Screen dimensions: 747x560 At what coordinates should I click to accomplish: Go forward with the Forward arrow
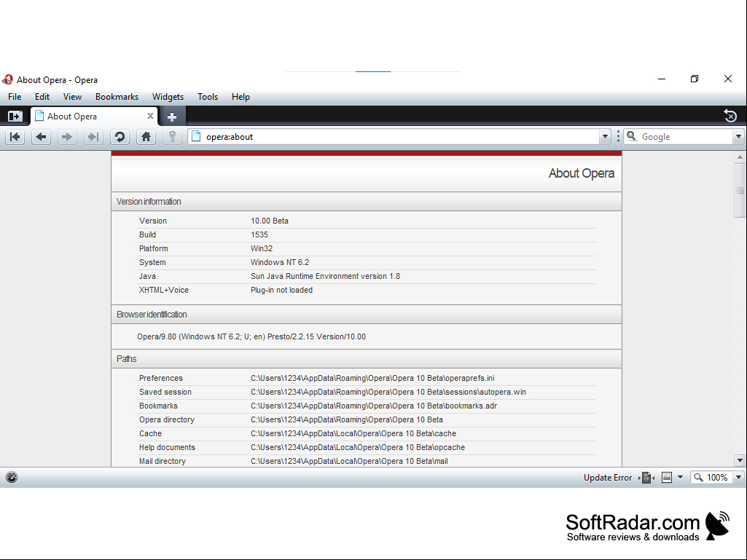click(67, 137)
